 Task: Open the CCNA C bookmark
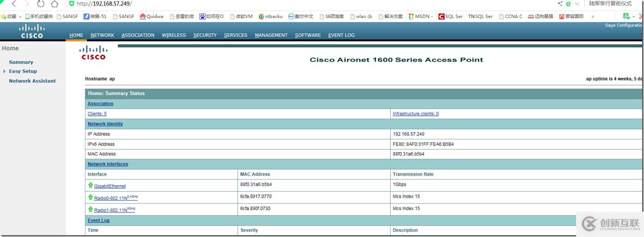click(x=511, y=16)
